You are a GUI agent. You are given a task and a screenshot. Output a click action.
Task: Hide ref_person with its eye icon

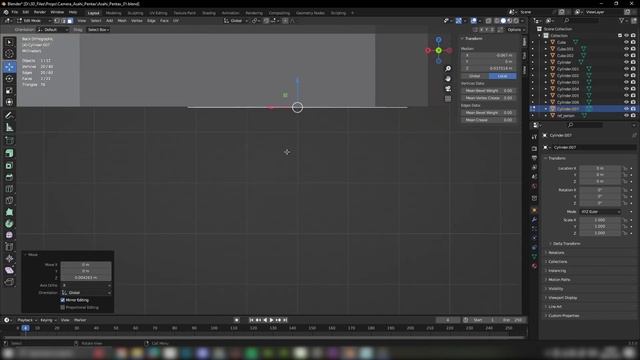coord(626,116)
